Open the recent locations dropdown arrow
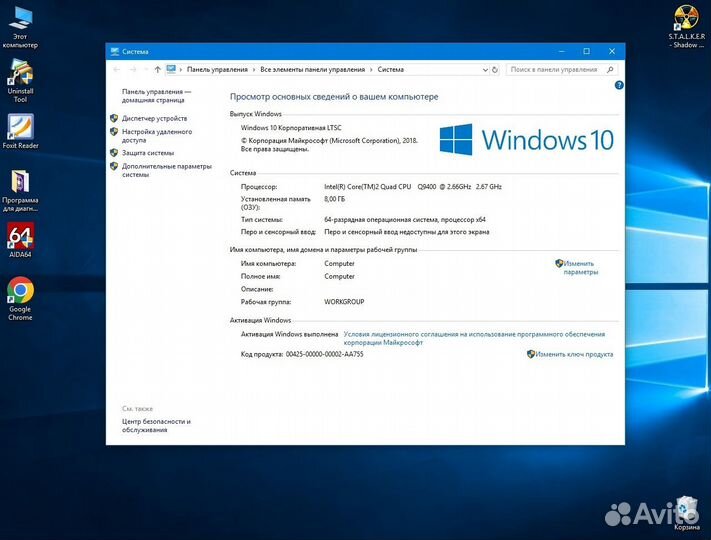 tap(146, 69)
